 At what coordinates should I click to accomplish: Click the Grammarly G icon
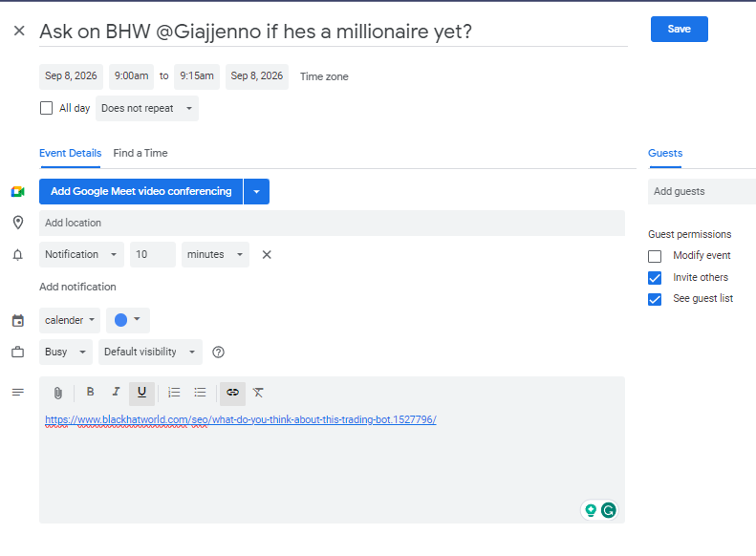[x=609, y=510]
